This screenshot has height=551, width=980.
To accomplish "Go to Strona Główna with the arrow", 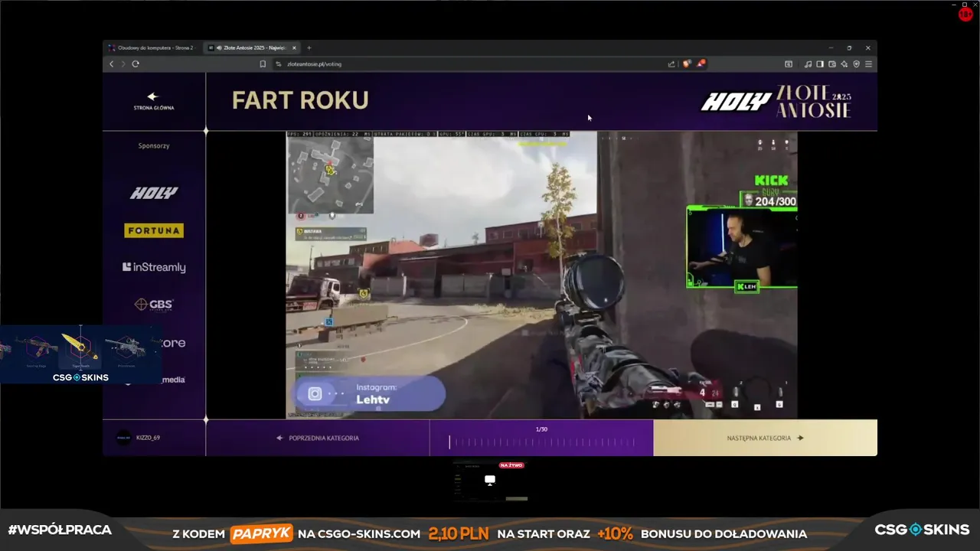I will (x=153, y=101).
